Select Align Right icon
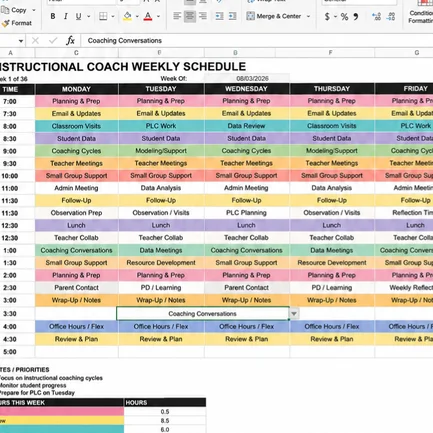Image resolution: width=433 pixels, height=433 pixels. [202, 16]
